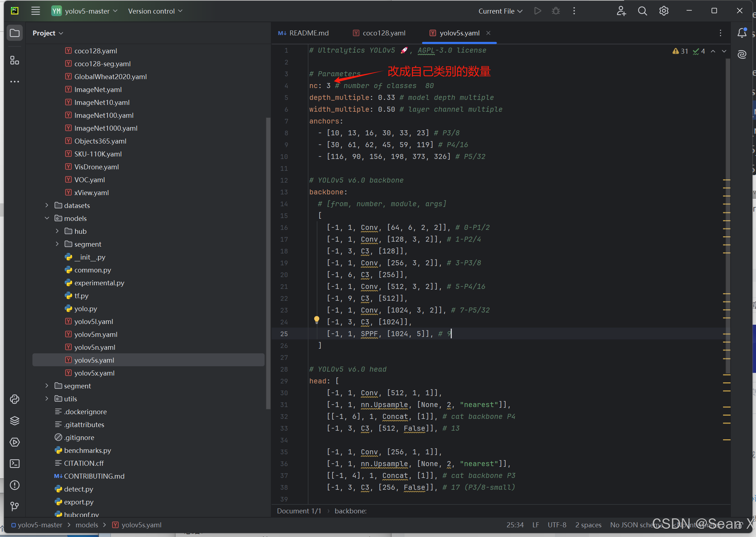Switch to the README.md tab
756x537 pixels.
(x=303, y=33)
